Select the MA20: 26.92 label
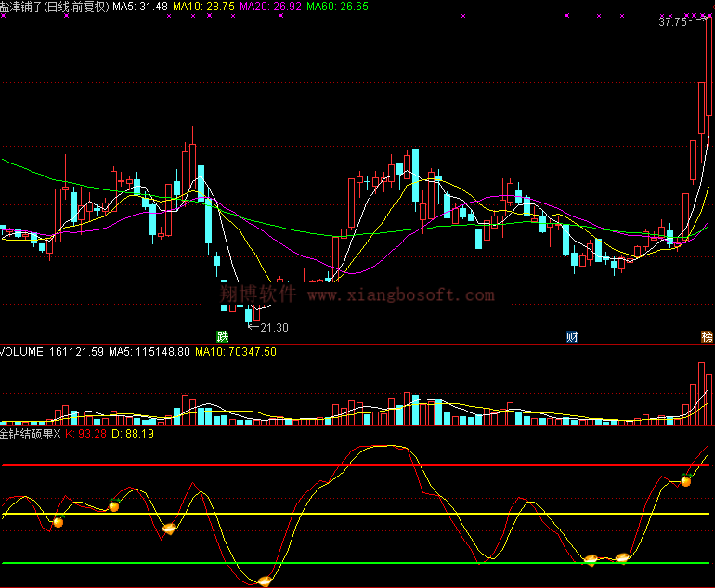 point(270,7)
